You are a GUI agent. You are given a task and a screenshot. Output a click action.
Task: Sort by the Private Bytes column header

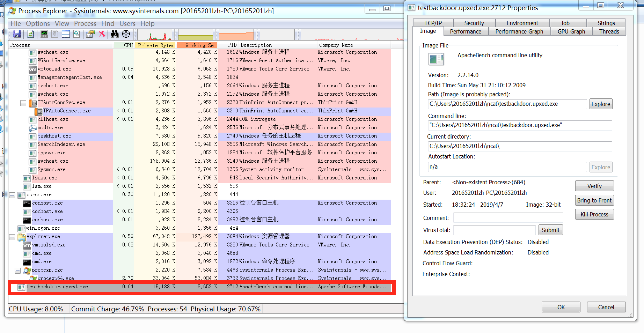click(x=155, y=45)
